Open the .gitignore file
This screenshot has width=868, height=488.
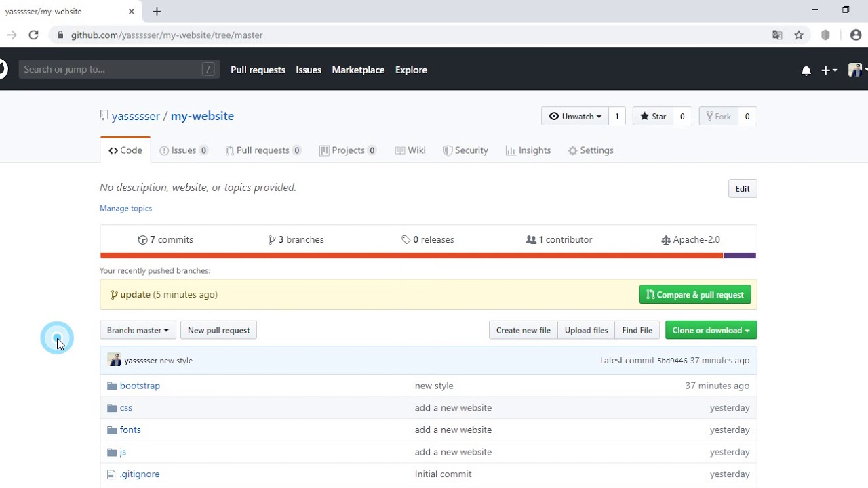pos(140,474)
